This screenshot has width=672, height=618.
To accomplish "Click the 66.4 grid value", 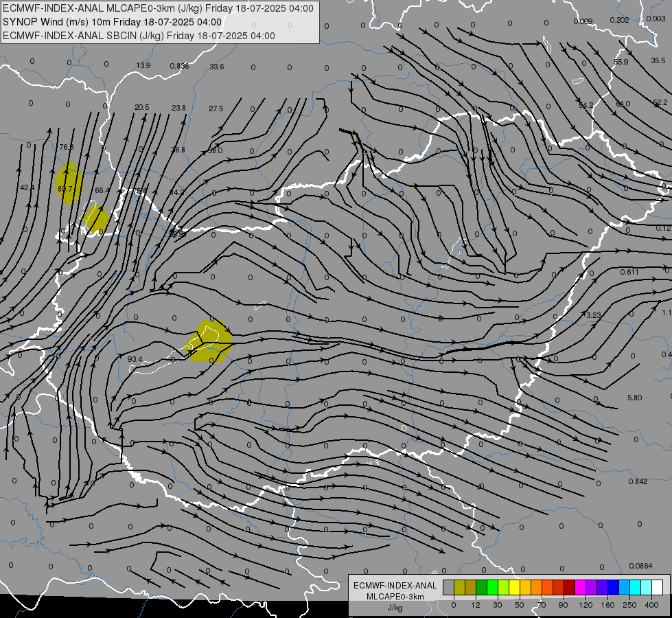I will click(x=102, y=190).
